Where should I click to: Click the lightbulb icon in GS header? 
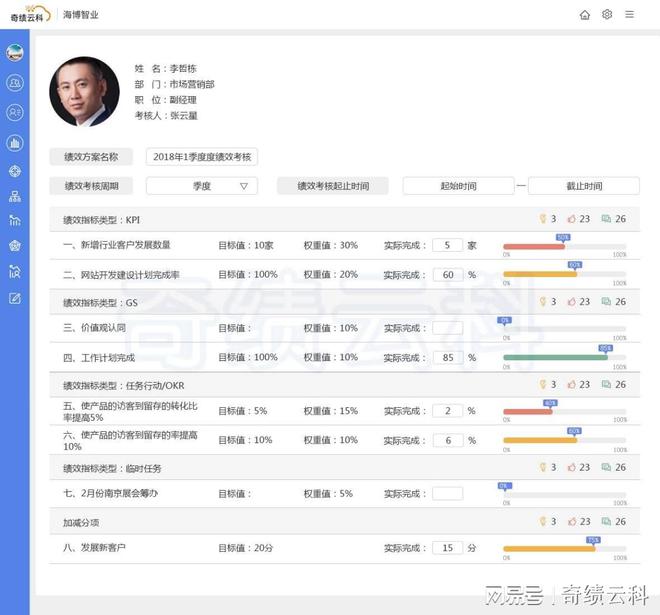click(543, 301)
